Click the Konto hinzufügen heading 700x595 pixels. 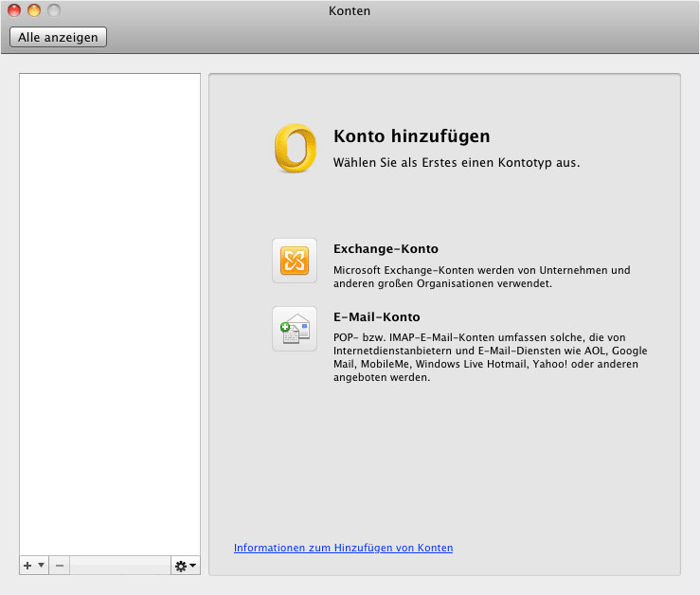[x=412, y=136]
